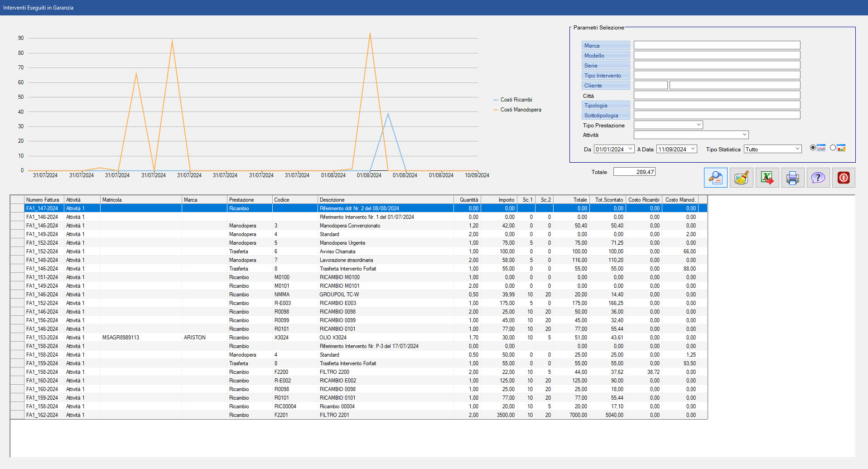The width and height of the screenshot is (868, 469).
Task: Select the line chart radio button
Action: 813,148
